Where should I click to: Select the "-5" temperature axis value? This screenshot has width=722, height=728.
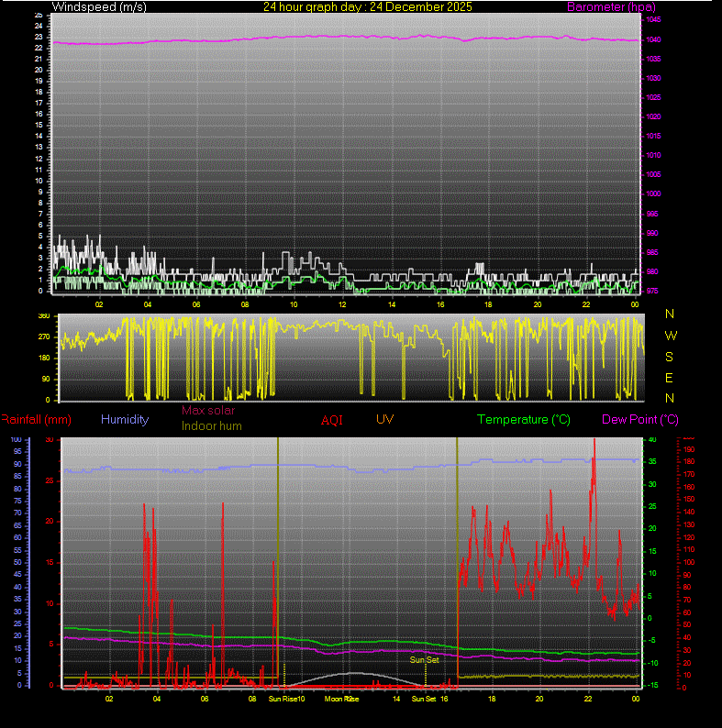tap(652, 641)
